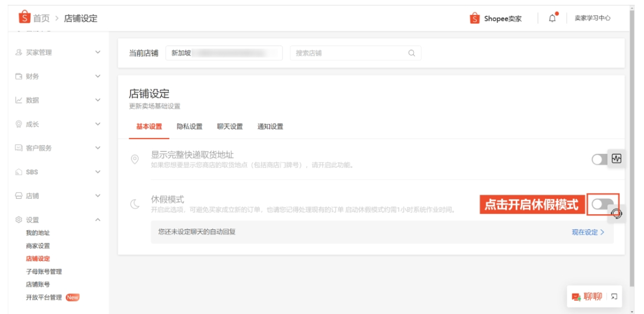Image resolution: width=644 pixels, height=314 pixels.
Task: Select 我的地址 in the sidebar
Action: (x=38, y=233)
